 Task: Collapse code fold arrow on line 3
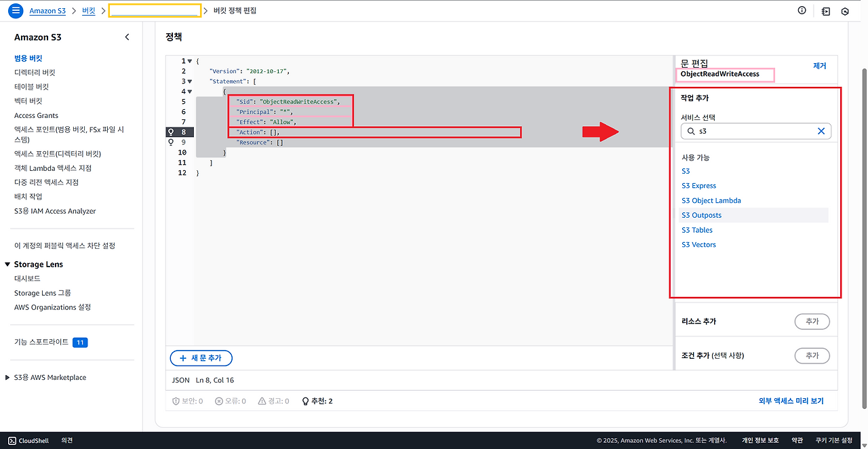click(189, 81)
